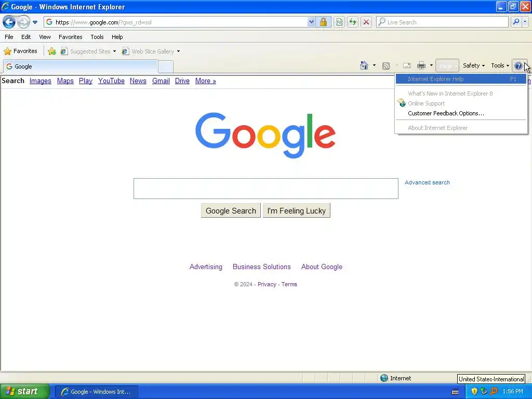
Task: Select About Internet Explorer
Action: [x=461, y=128]
